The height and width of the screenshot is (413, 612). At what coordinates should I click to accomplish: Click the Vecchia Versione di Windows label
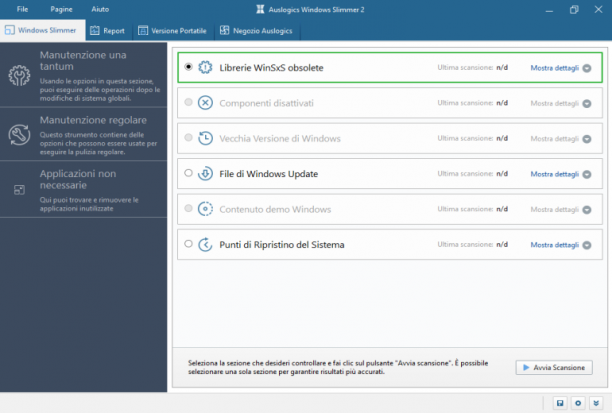coord(280,139)
